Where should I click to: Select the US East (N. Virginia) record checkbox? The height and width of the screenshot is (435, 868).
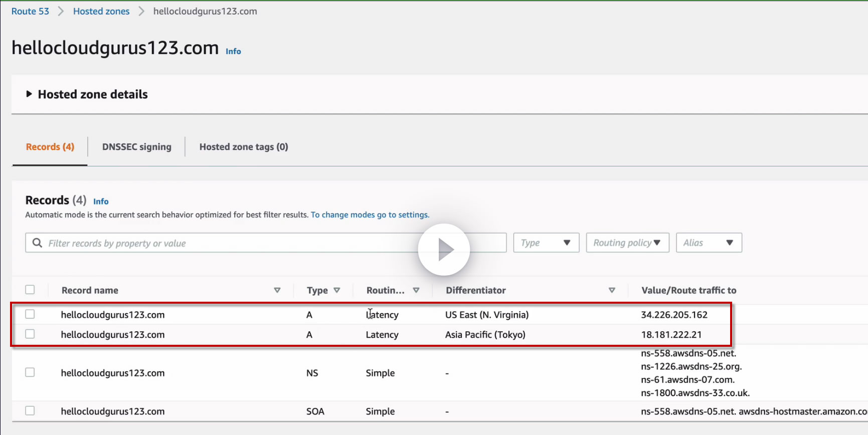tap(30, 314)
